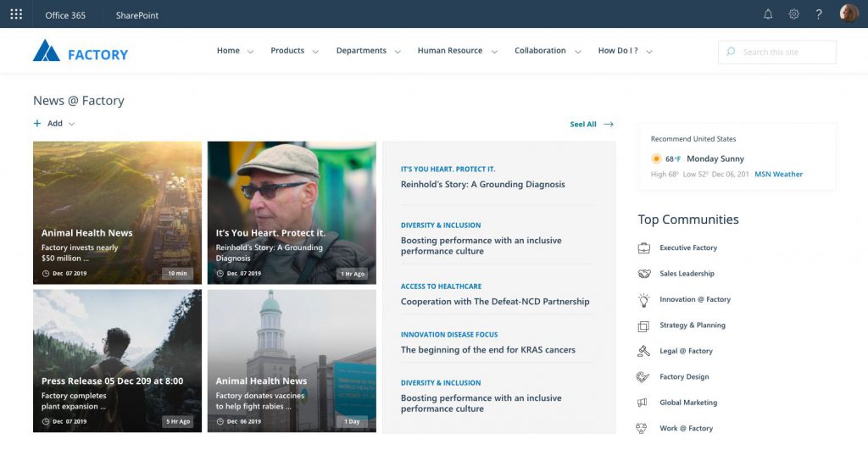
Task: Click the help question mark icon
Action: click(x=819, y=14)
